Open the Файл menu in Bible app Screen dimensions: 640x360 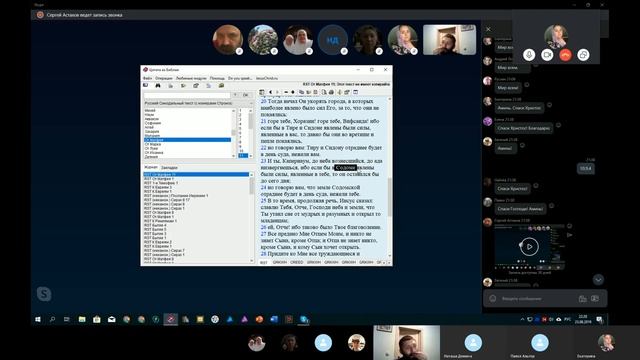coord(147,78)
